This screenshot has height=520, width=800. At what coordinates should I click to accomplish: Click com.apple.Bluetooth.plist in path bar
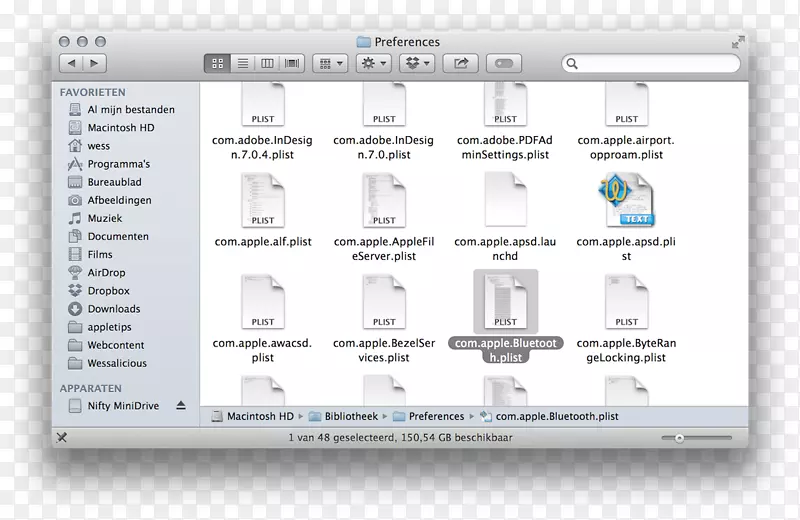549,416
